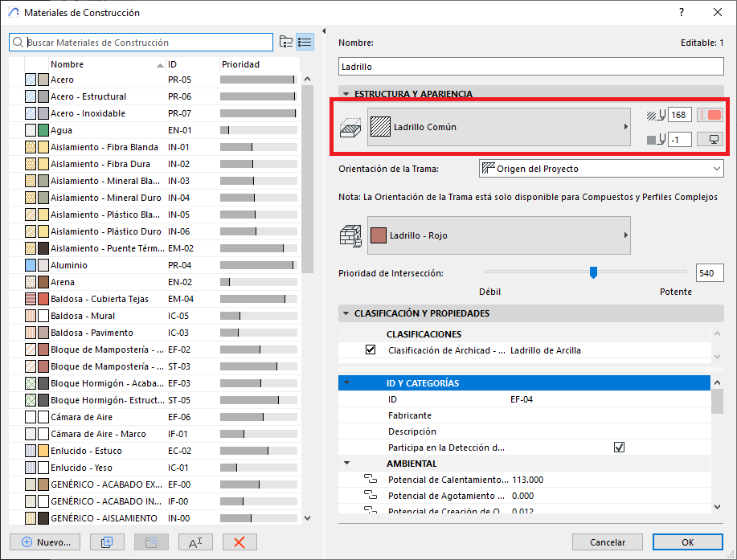Click the help question mark icon
Viewport: 737px width, 560px height.
point(682,13)
